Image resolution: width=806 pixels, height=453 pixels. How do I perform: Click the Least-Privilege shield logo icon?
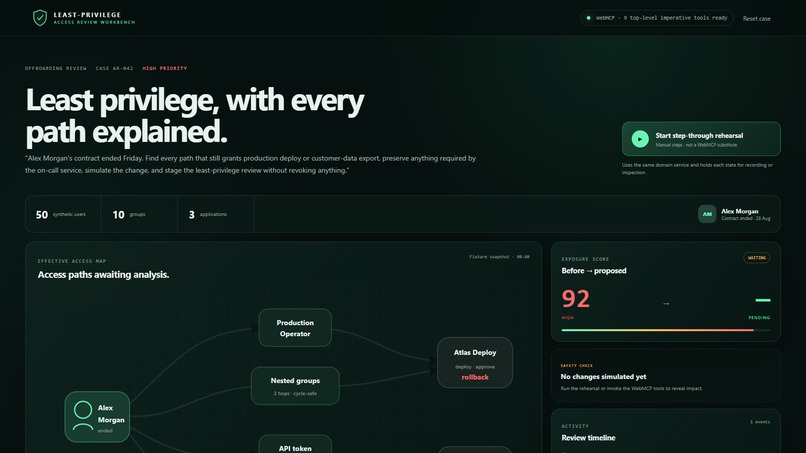[40, 18]
